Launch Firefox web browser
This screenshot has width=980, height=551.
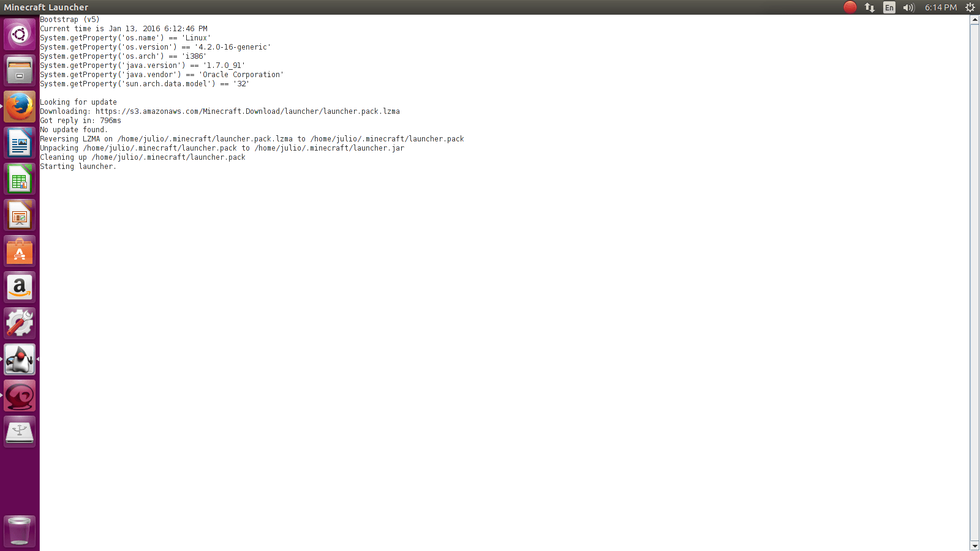point(20,107)
